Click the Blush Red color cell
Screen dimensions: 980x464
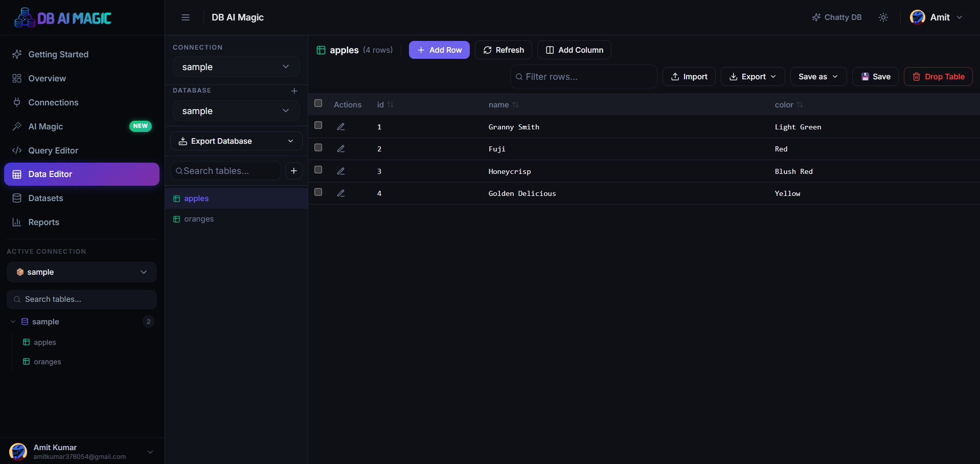793,171
